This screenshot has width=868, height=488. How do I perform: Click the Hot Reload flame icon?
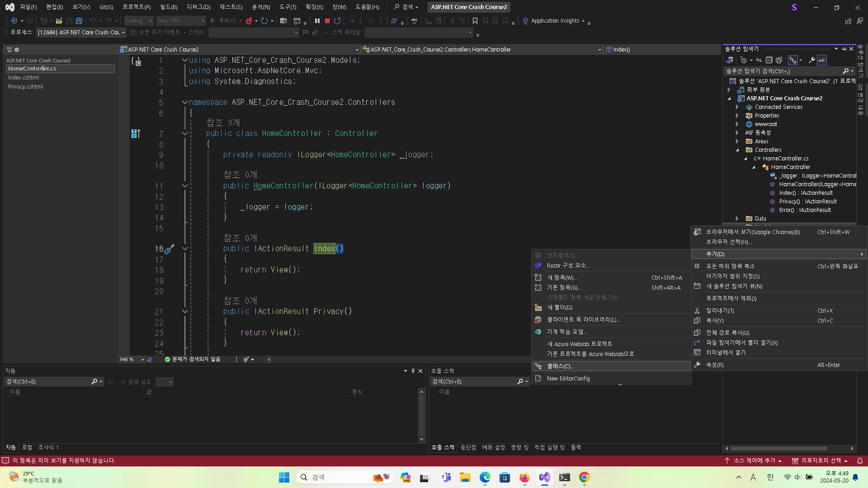[249, 21]
